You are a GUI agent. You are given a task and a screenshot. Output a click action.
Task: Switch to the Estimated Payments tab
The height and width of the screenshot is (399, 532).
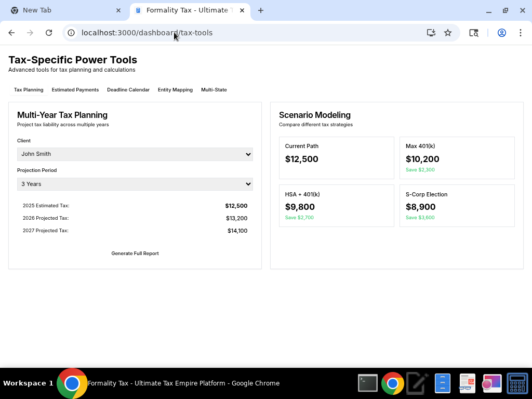tap(75, 90)
